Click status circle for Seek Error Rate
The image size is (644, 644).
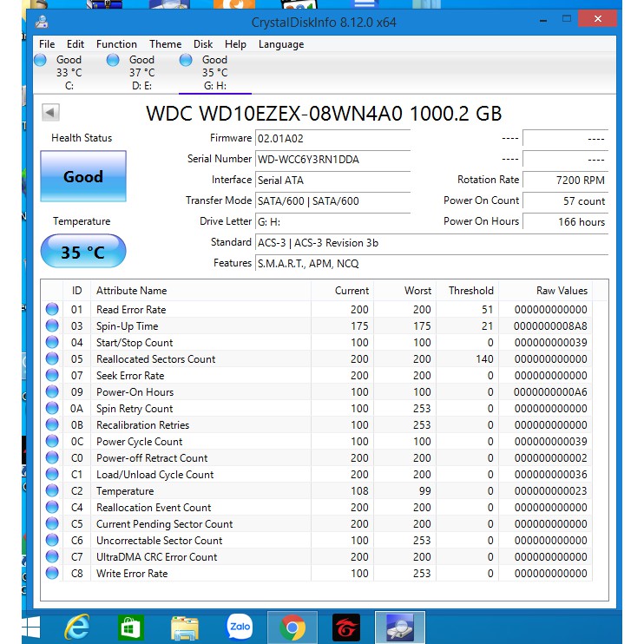click(52, 375)
